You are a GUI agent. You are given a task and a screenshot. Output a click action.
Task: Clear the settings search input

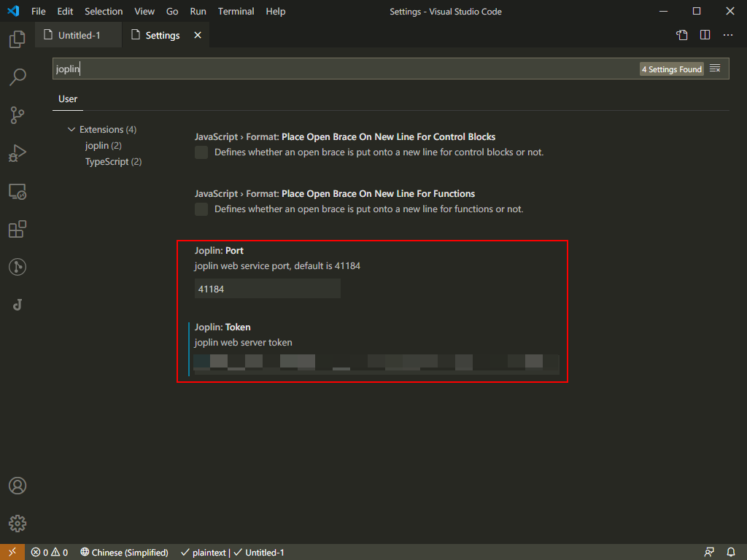(x=715, y=69)
